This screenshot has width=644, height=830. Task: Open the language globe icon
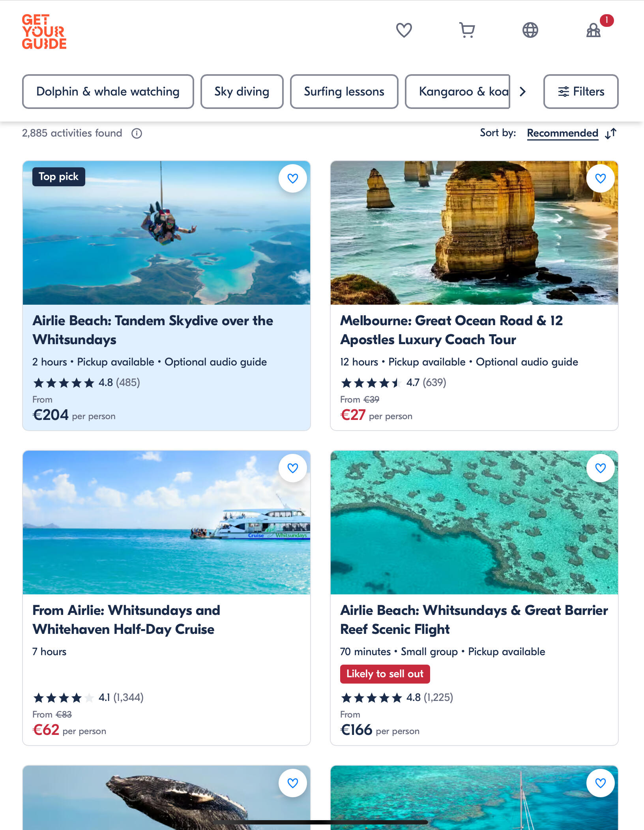[x=530, y=30]
